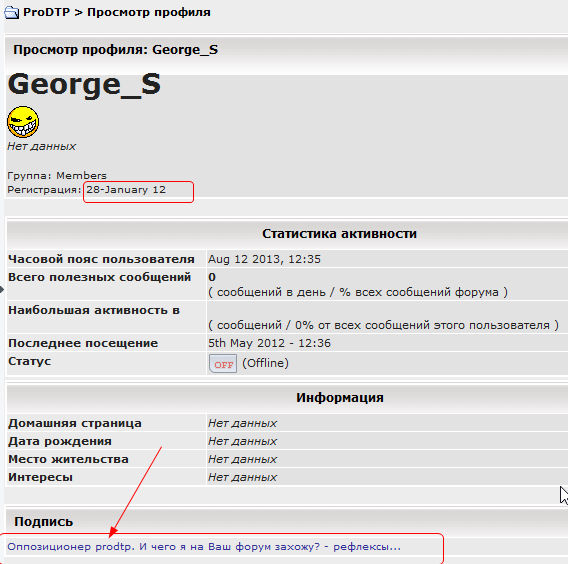Click the Место жительства row label

[x=68, y=459]
